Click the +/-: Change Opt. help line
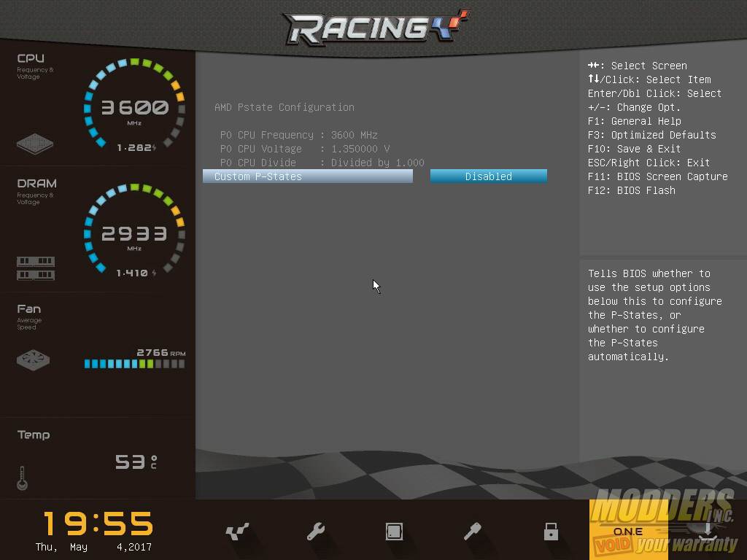Screen dimensions: 747x560 click(x=634, y=107)
